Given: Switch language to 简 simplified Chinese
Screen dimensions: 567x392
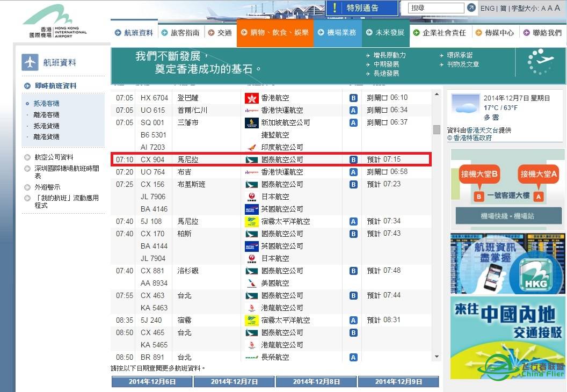Looking at the screenshot, I should click(503, 8).
